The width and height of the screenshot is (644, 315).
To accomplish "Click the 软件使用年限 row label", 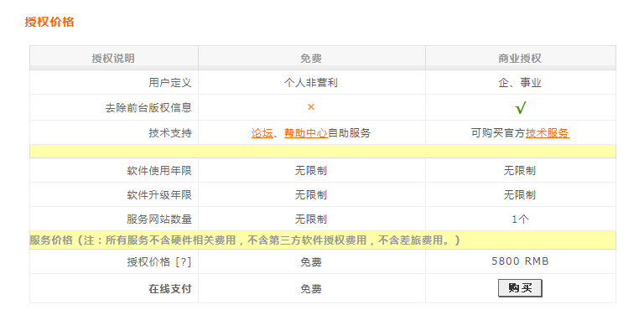I will [x=159, y=171].
